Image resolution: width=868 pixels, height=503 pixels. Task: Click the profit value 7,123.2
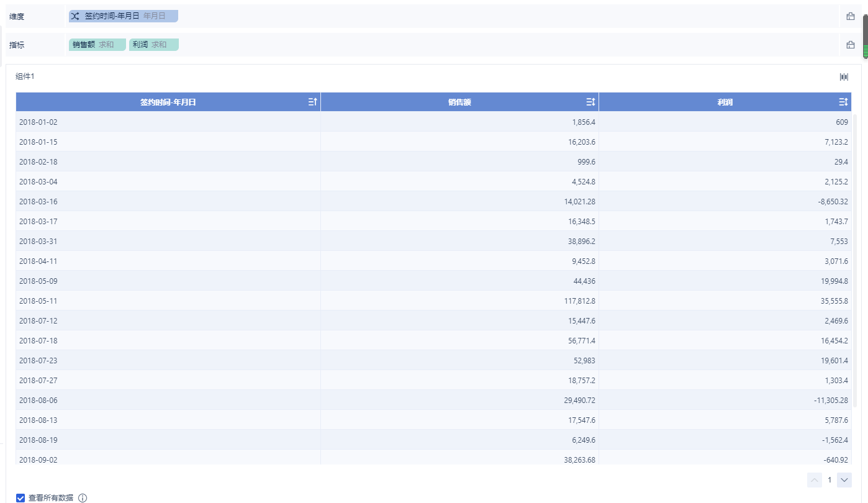click(836, 142)
